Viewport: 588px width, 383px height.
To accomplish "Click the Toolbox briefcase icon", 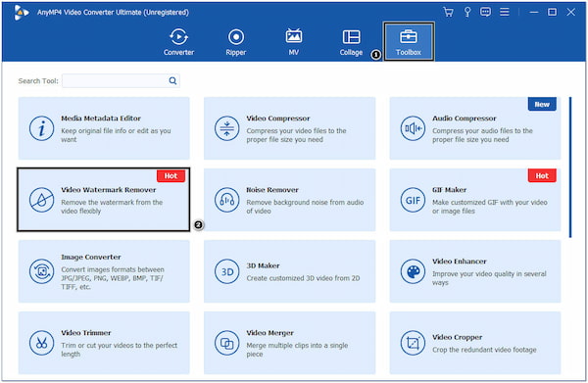I will [x=409, y=36].
